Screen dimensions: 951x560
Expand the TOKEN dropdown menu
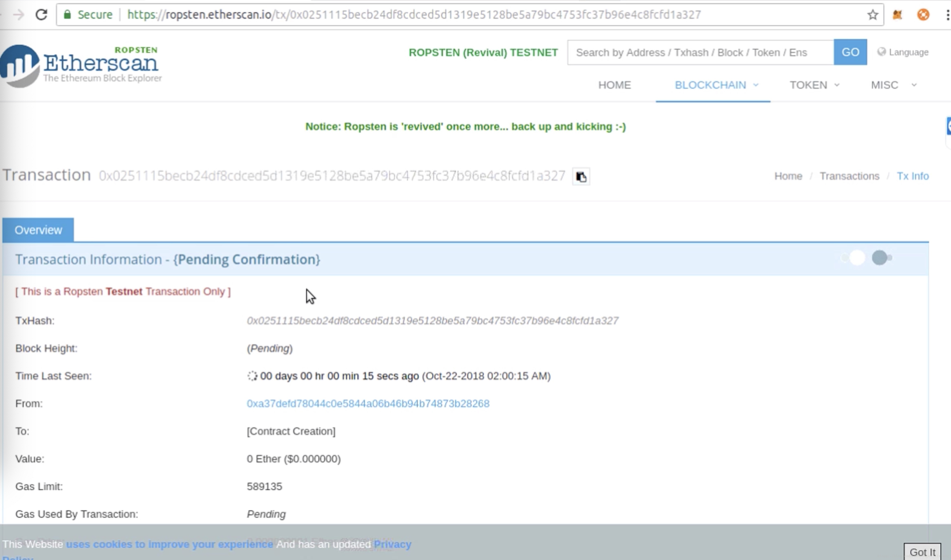pos(814,85)
